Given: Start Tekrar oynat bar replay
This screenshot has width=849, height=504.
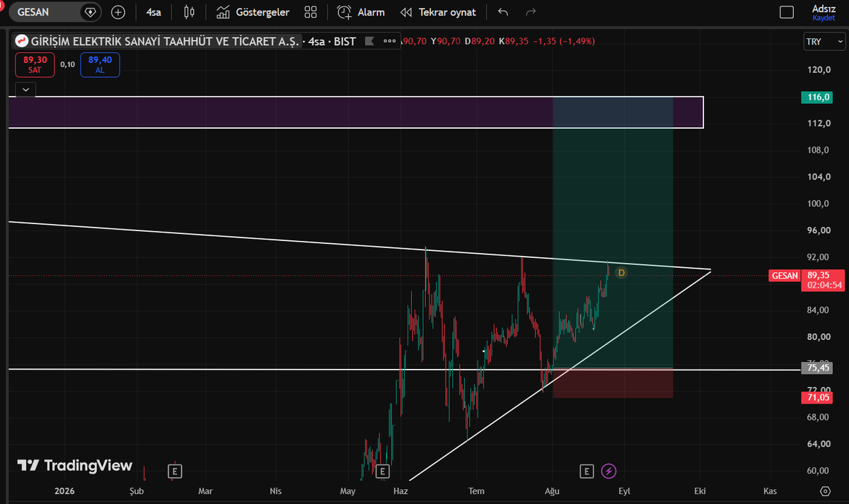Looking at the screenshot, I should (438, 12).
